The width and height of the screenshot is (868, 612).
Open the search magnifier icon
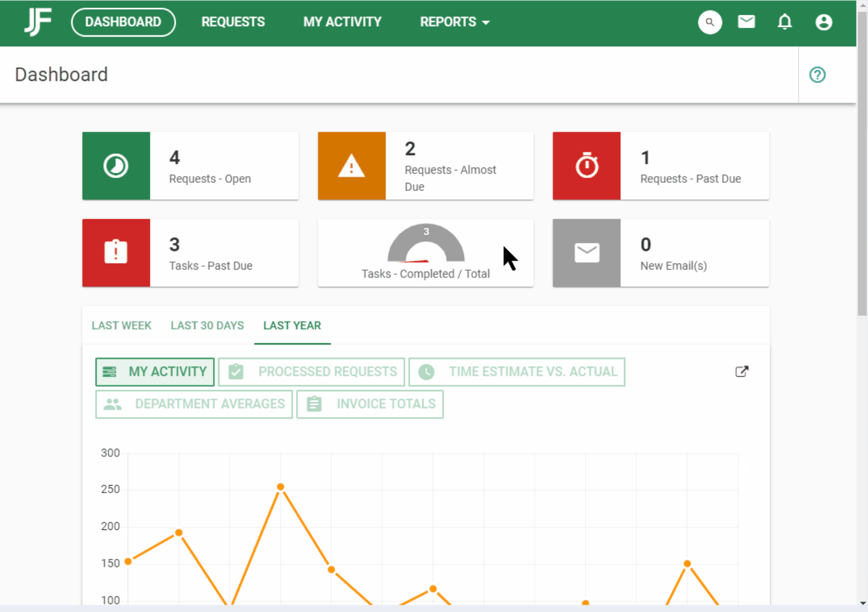pos(710,22)
